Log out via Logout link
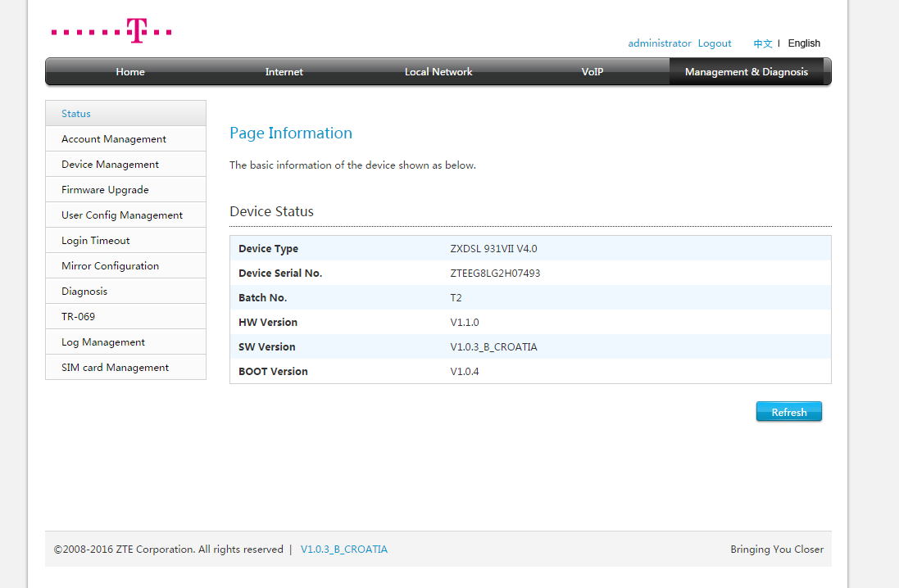The height and width of the screenshot is (588, 899). click(x=714, y=43)
